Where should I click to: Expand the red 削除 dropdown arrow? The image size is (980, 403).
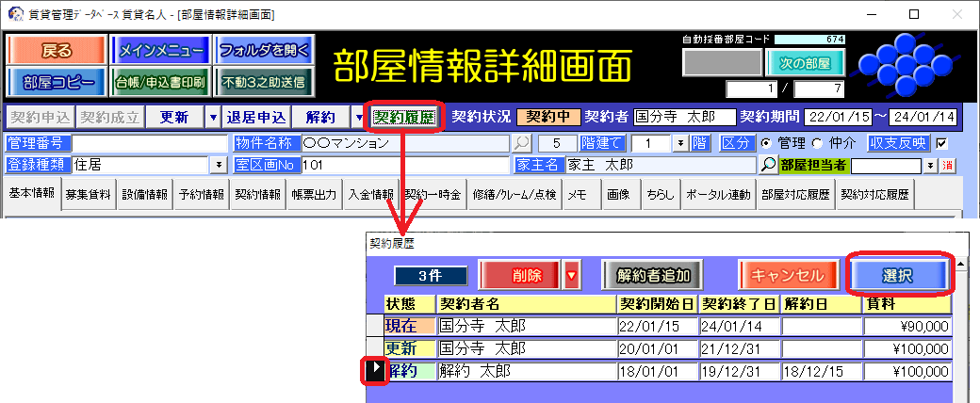coord(571,276)
